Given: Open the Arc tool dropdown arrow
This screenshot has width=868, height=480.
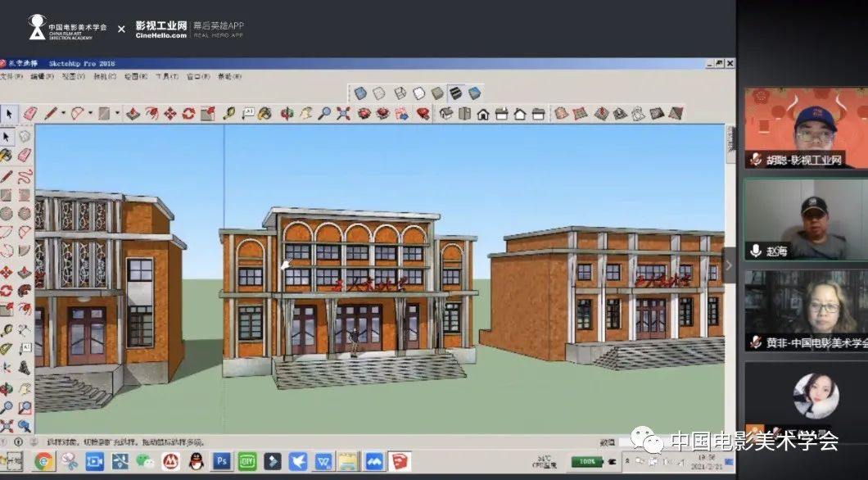Looking at the screenshot, I should pos(91,114).
